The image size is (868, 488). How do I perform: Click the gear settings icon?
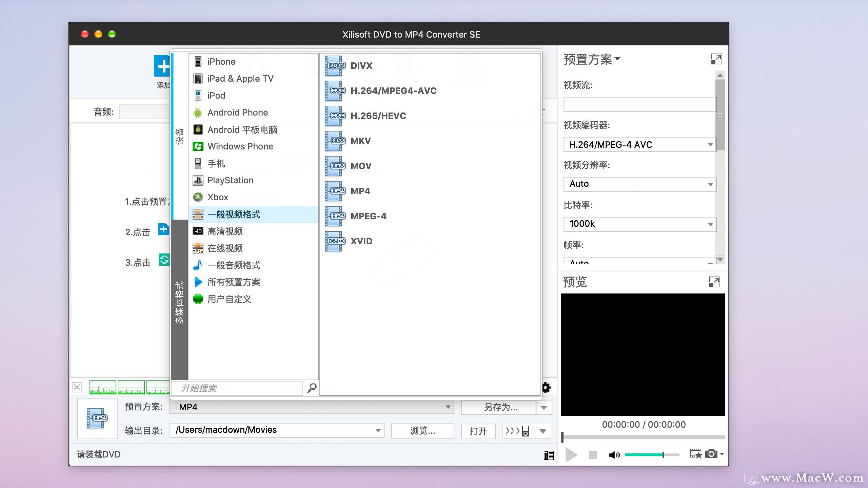pyautogui.click(x=546, y=387)
